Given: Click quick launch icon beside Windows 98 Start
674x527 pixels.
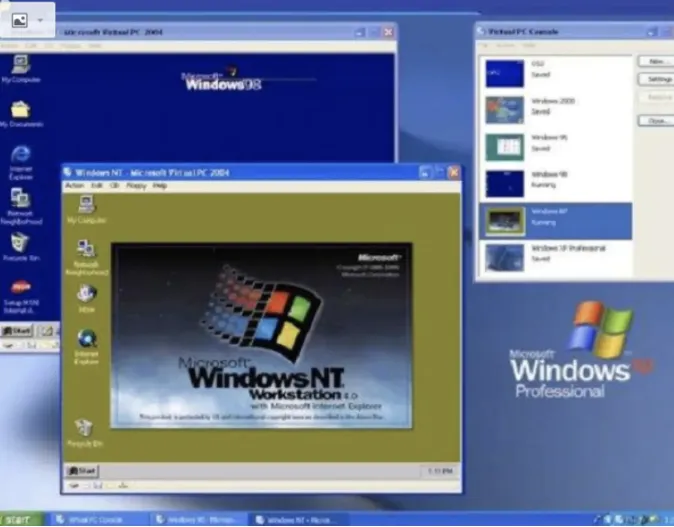Looking at the screenshot, I should (x=46, y=331).
